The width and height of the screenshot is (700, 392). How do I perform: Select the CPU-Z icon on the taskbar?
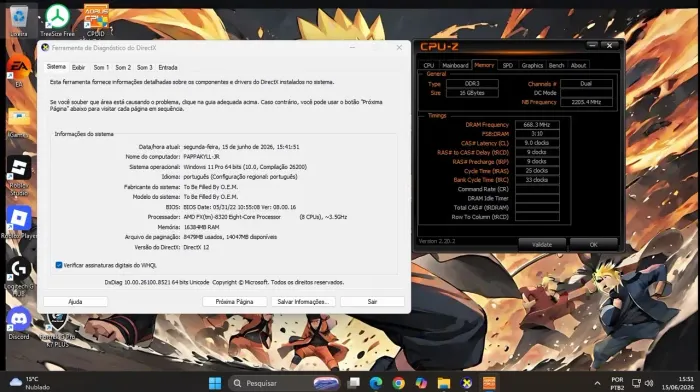point(489,383)
